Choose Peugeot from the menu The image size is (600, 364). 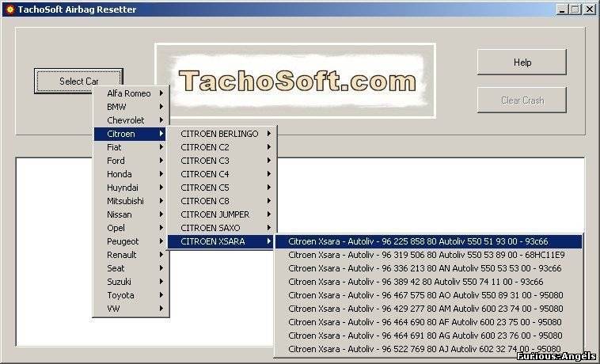130,241
